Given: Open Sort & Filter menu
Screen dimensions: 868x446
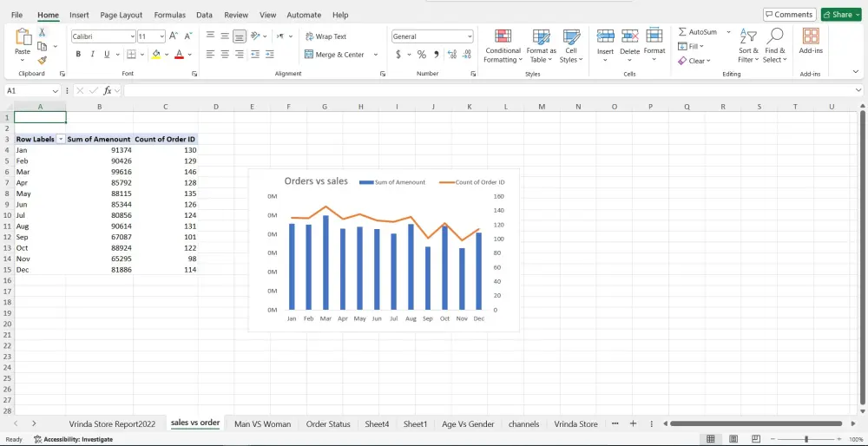Looking at the screenshot, I should (748, 46).
